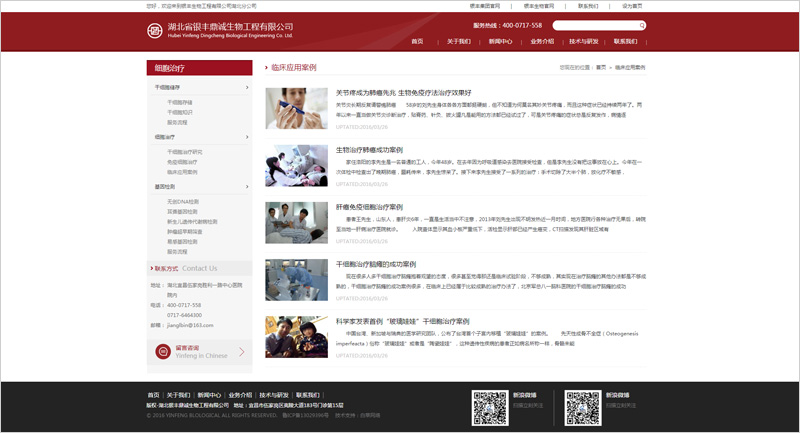Click the second QR code in footer
This screenshot has width=800, height=433.
click(x=583, y=407)
